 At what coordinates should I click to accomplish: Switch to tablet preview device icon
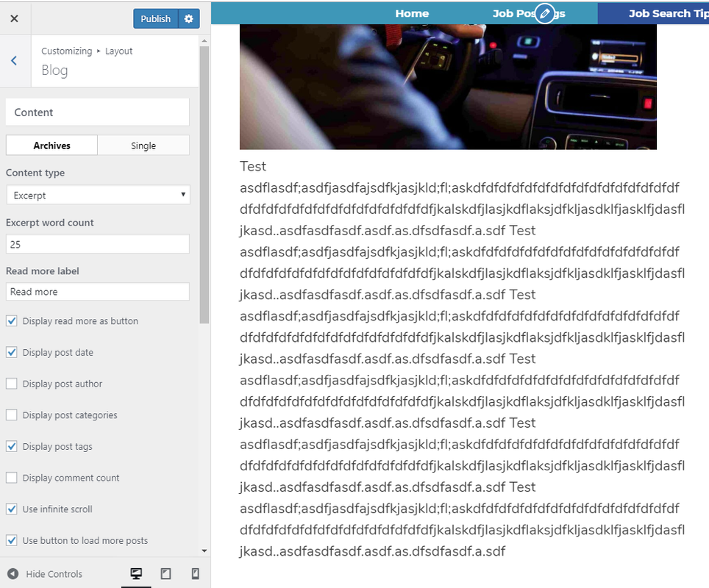click(166, 573)
